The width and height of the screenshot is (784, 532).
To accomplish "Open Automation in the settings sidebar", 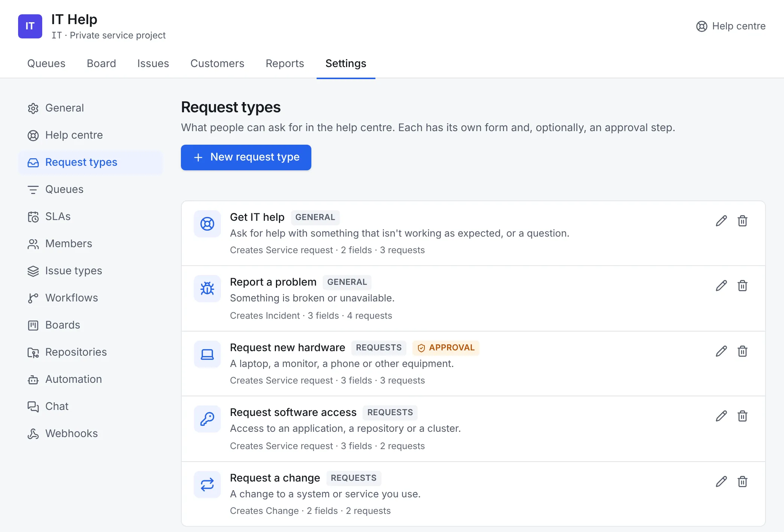I will click(x=90, y=379).
